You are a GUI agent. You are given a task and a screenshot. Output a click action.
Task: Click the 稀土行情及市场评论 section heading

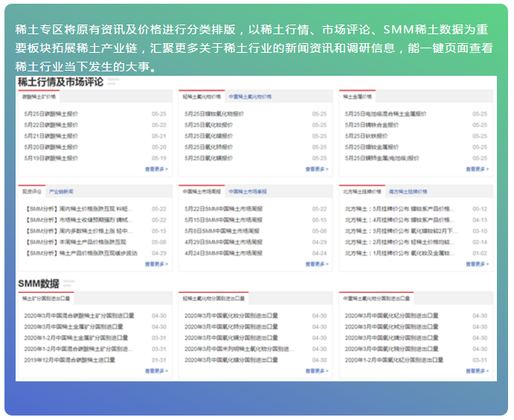click(x=61, y=82)
